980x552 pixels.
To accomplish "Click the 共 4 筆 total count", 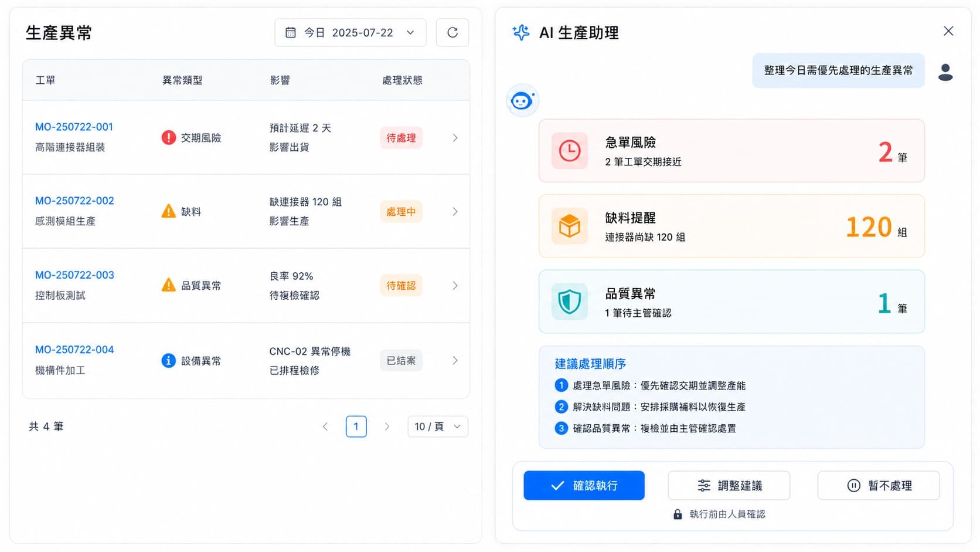I will click(46, 426).
